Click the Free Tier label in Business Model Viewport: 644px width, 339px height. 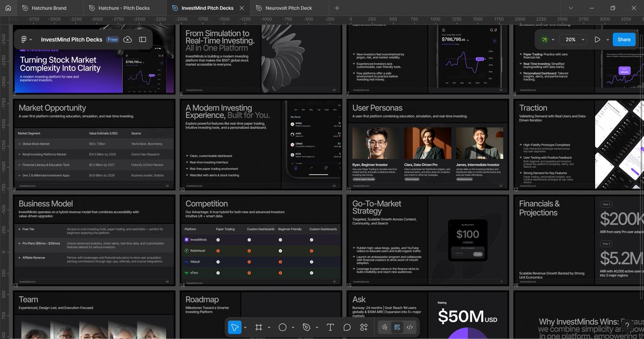click(x=28, y=229)
